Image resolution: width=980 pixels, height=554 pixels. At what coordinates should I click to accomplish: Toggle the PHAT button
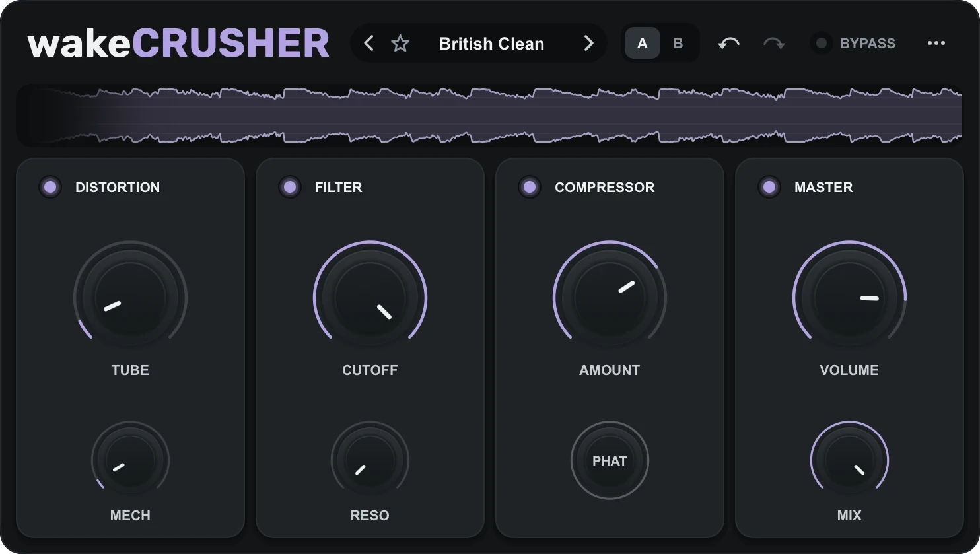pyautogui.click(x=610, y=461)
